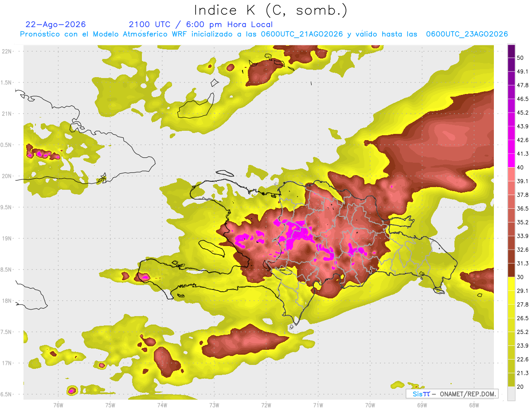Click the "49.1" color scale value
Screen dimensions: 532x411
523,71
